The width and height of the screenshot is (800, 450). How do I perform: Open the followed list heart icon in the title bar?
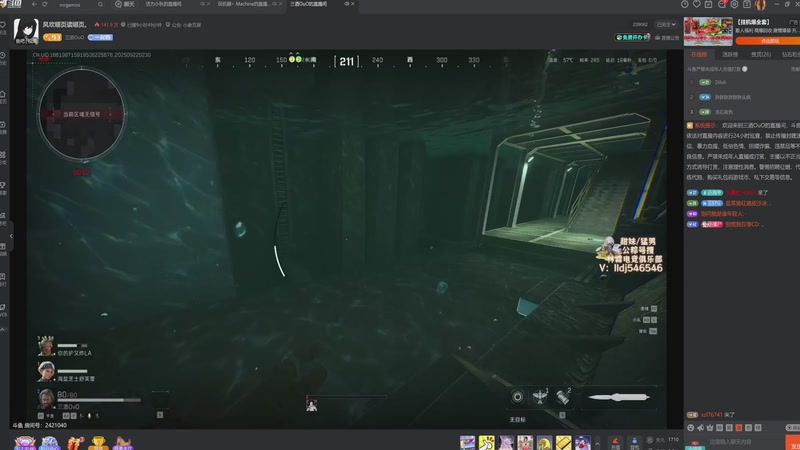coord(697,4)
